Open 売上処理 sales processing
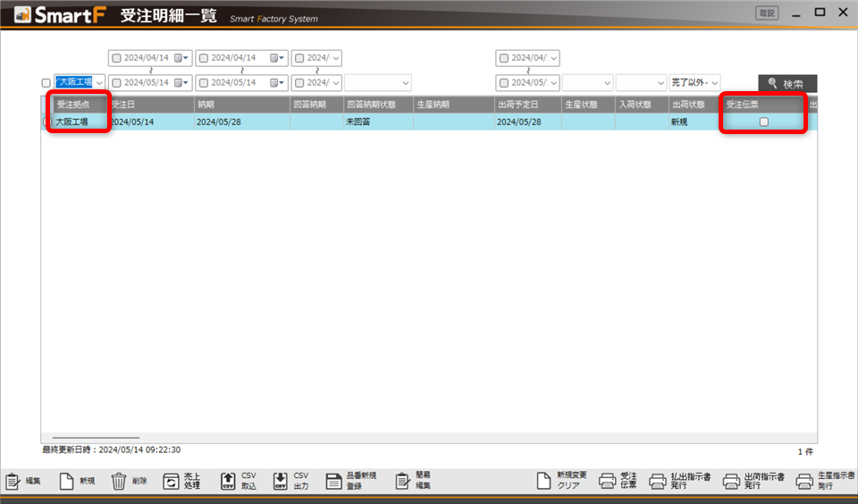 [171, 482]
